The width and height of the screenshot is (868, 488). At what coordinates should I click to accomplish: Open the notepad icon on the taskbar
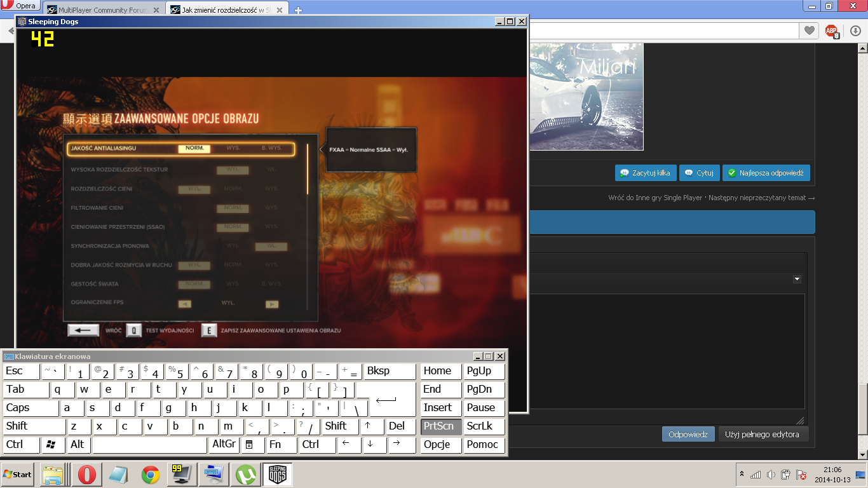click(119, 475)
